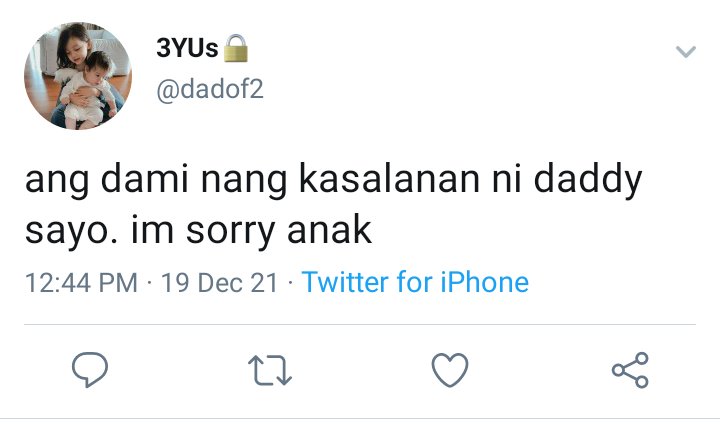Expand the tweet options chevron menu
720x431 pixels.
tap(686, 51)
